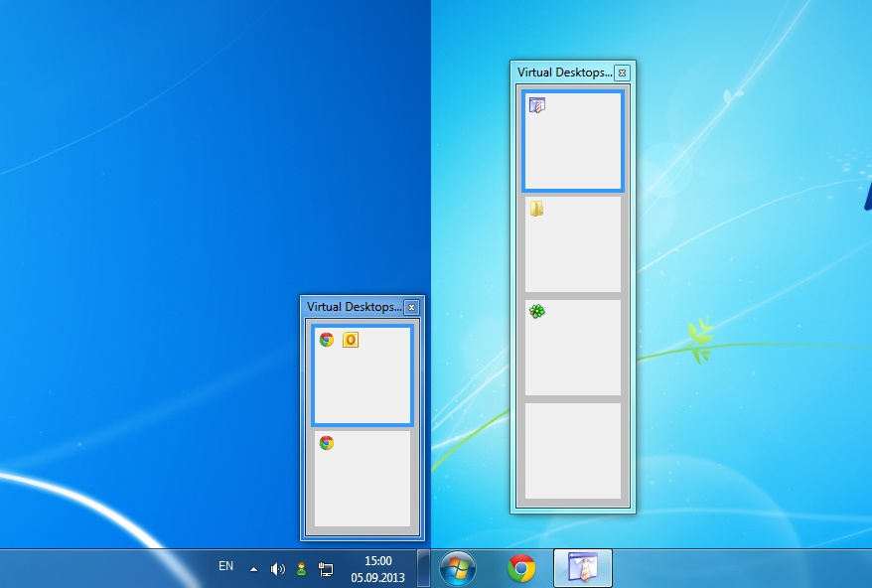Select the Virtual Desktops app icon in the four-desktop window

537,104
